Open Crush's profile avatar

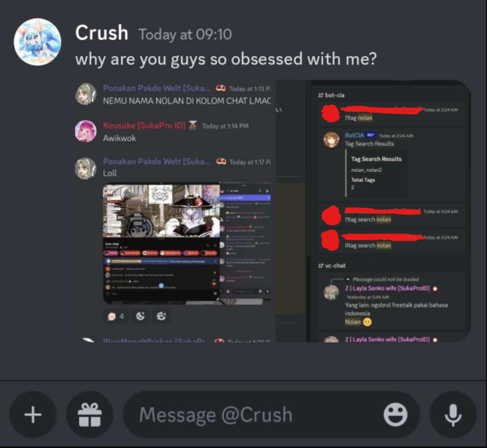pos(37,42)
